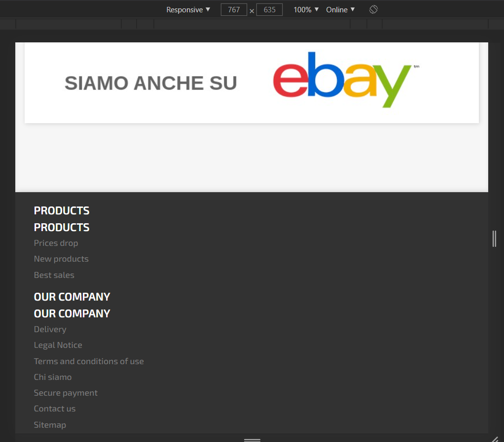
Task: Open the Best sales footer link
Action: pos(54,275)
